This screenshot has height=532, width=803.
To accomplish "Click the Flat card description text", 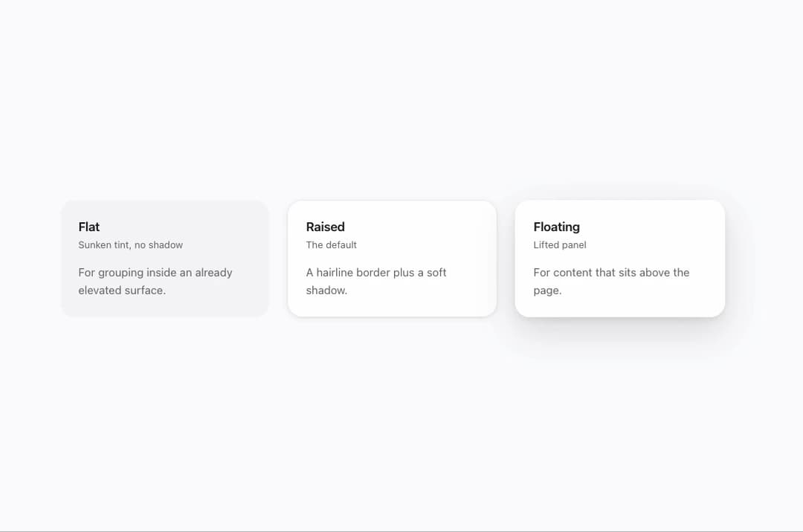I will click(x=155, y=282).
